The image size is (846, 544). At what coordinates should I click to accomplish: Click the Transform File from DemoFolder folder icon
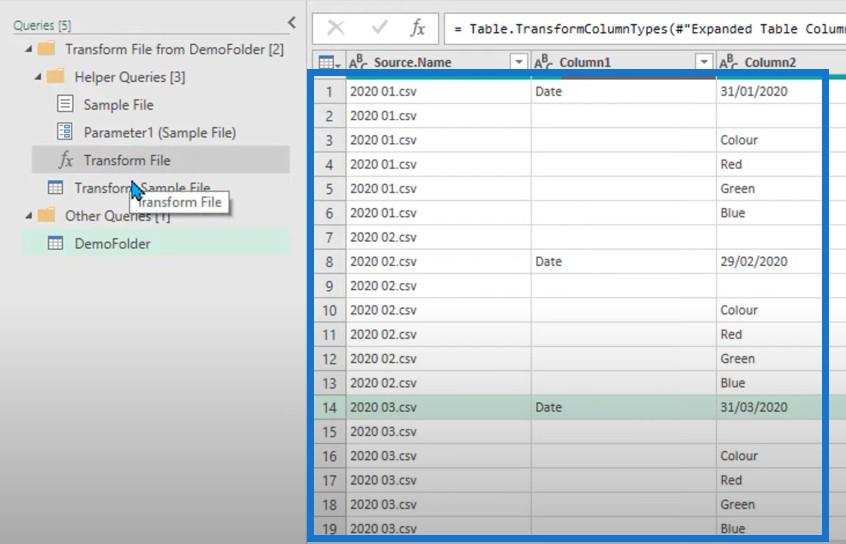(46, 49)
